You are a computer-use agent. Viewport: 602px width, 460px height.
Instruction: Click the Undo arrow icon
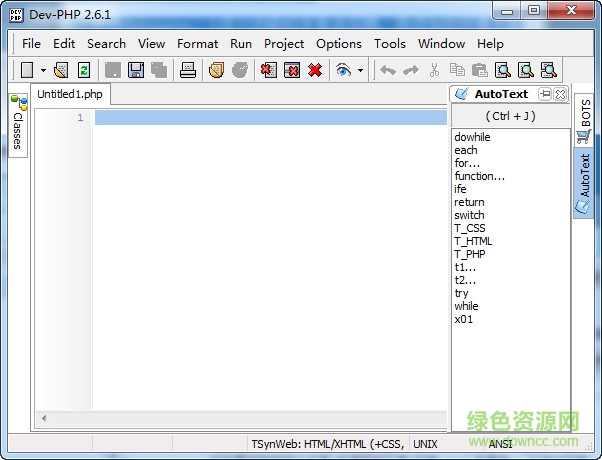pos(388,70)
